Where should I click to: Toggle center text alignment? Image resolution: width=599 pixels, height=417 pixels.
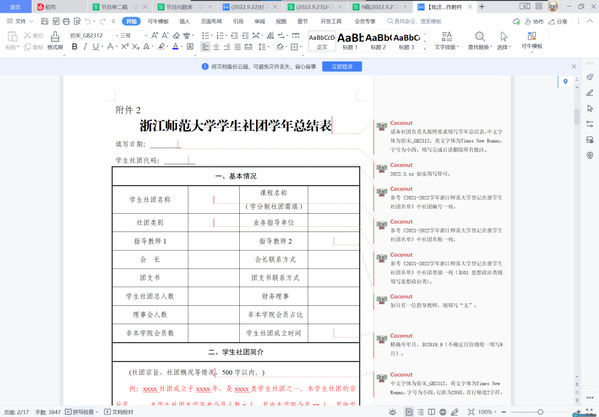coord(216,47)
